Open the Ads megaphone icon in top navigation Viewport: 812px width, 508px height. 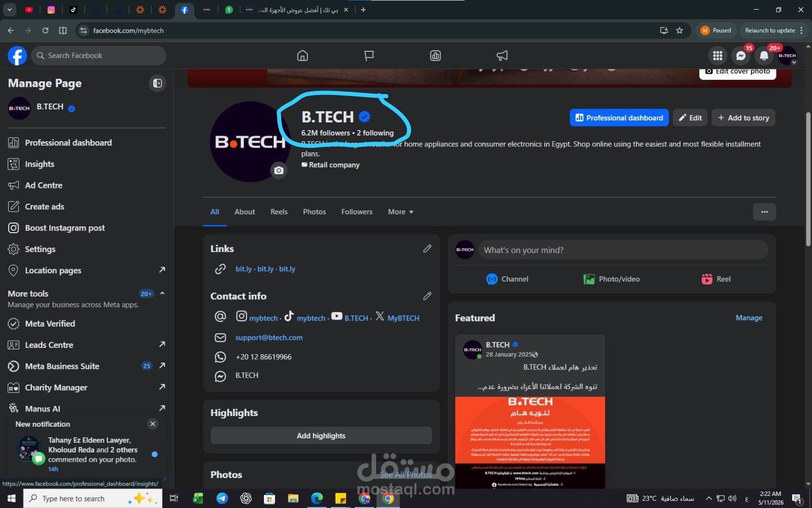[502, 55]
